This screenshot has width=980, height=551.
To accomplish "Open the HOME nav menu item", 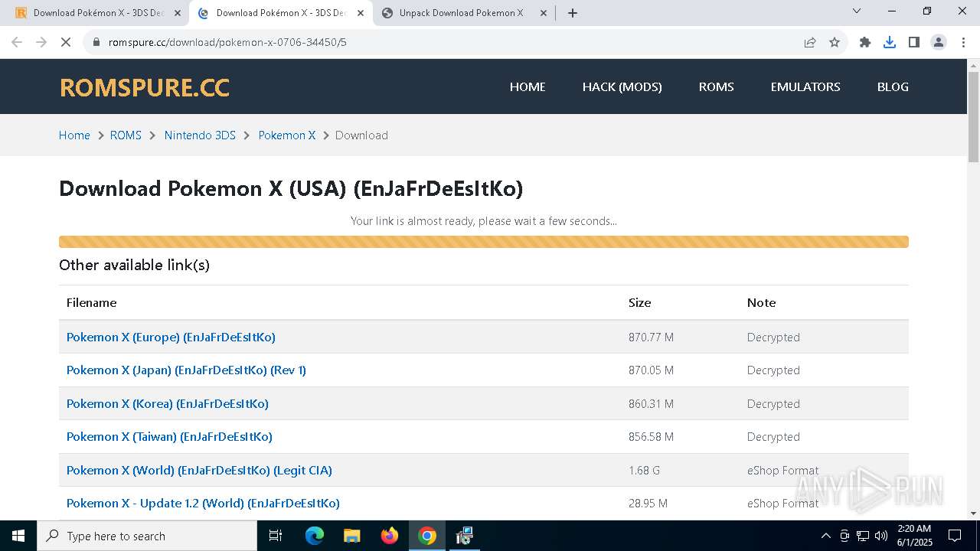I will pos(528,86).
